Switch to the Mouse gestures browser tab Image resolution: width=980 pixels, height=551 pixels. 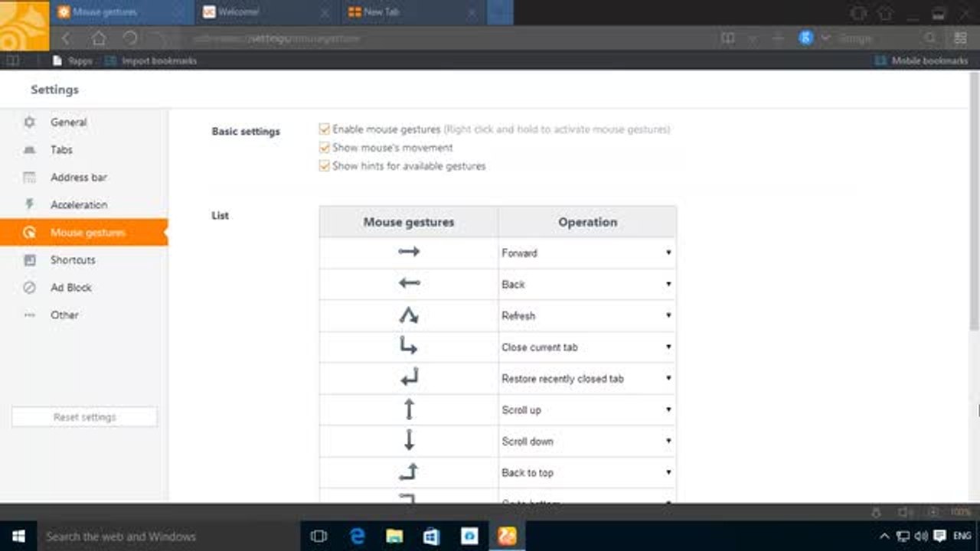coord(122,12)
